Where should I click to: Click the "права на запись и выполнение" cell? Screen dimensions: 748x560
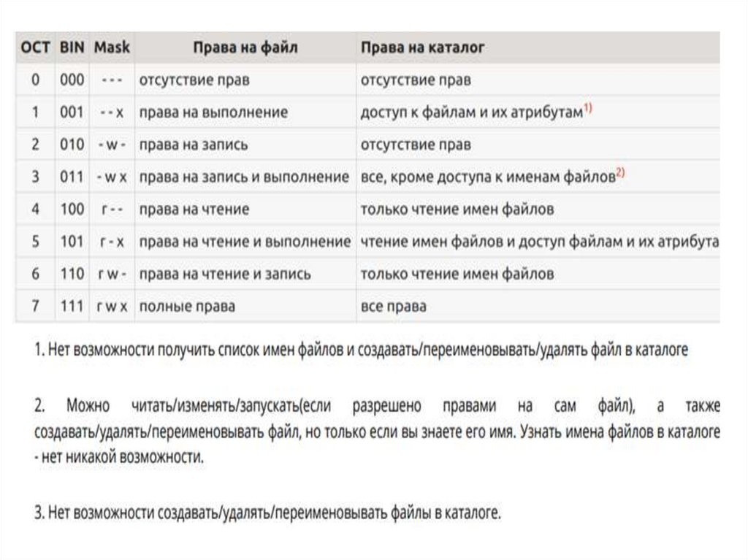[x=244, y=177]
